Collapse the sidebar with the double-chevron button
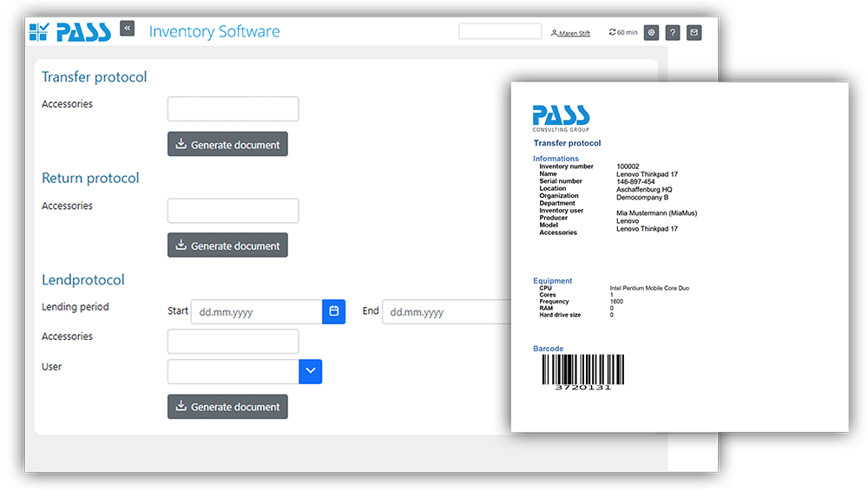 [127, 29]
